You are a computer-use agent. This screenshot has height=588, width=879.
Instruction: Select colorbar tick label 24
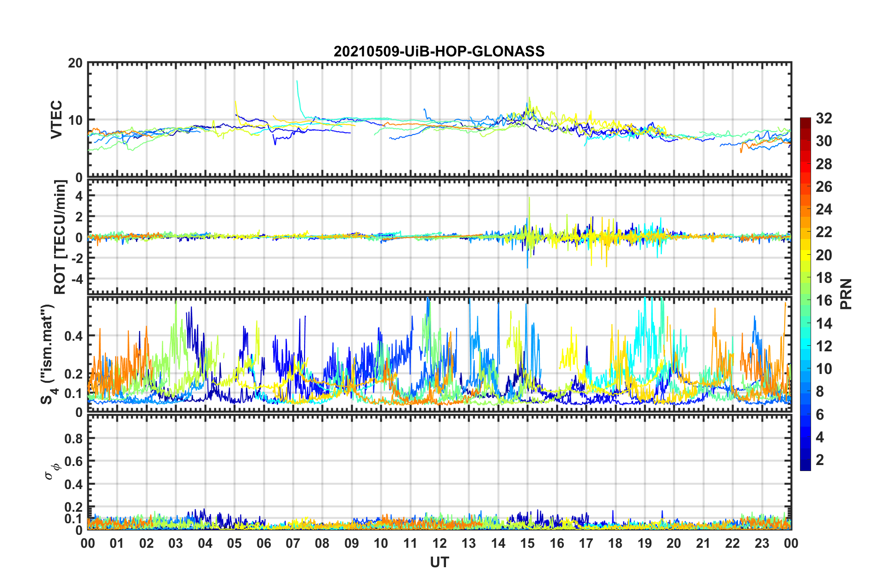tap(824, 209)
